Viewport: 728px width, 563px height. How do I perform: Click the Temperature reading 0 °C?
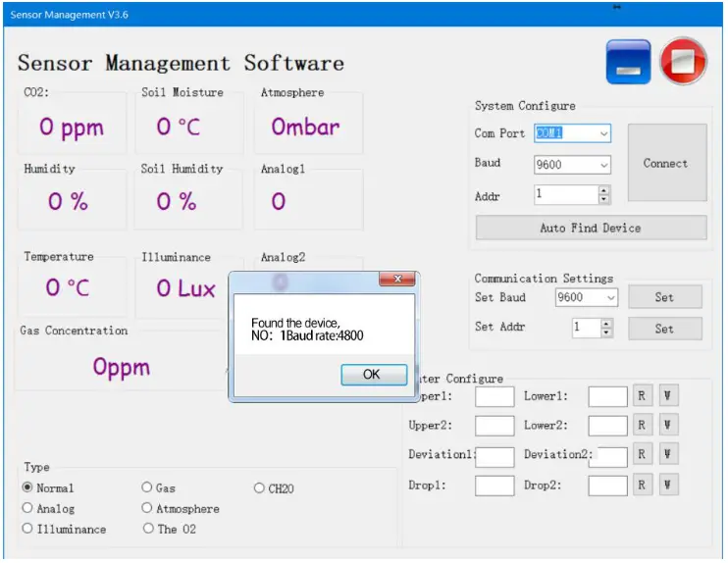point(68,287)
